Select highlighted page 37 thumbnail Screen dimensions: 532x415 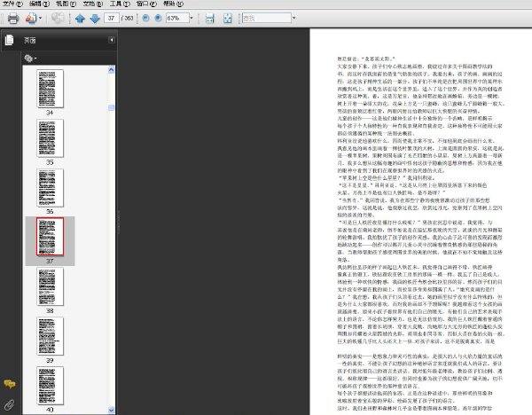(50, 237)
